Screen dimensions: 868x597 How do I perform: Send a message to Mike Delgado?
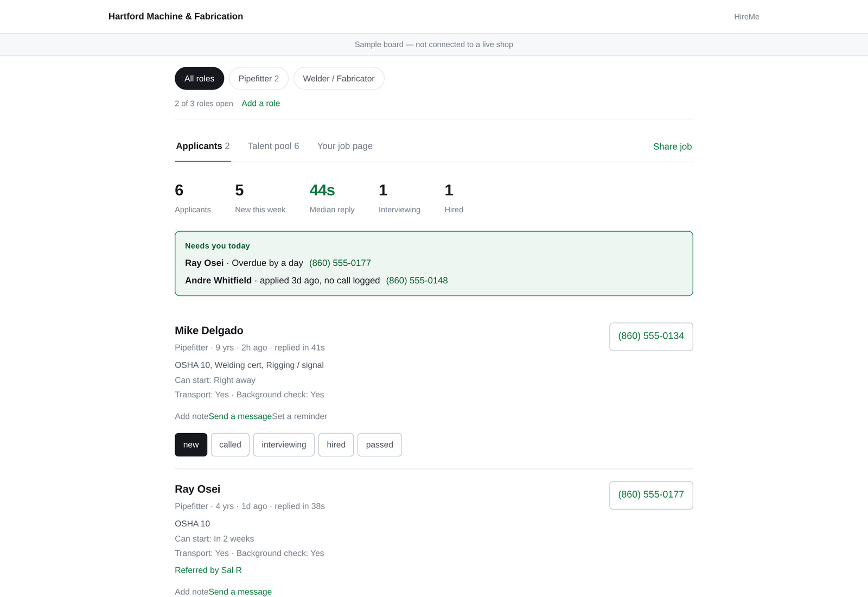(x=240, y=416)
